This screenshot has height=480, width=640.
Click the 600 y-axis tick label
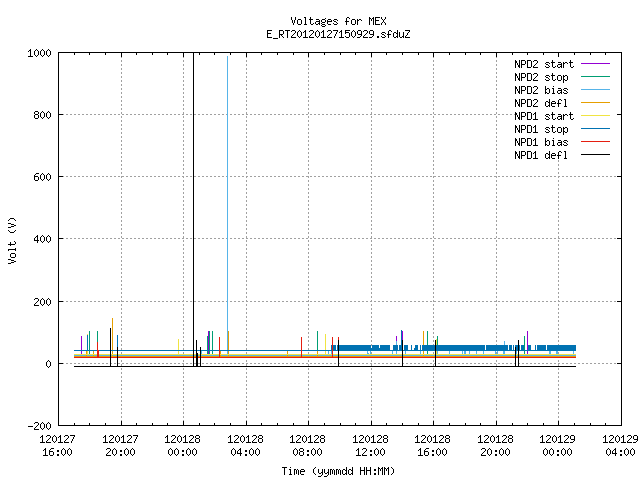(x=42, y=177)
